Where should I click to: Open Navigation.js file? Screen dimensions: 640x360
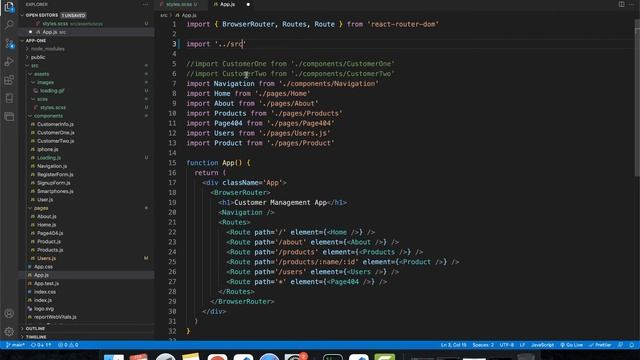point(52,166)
